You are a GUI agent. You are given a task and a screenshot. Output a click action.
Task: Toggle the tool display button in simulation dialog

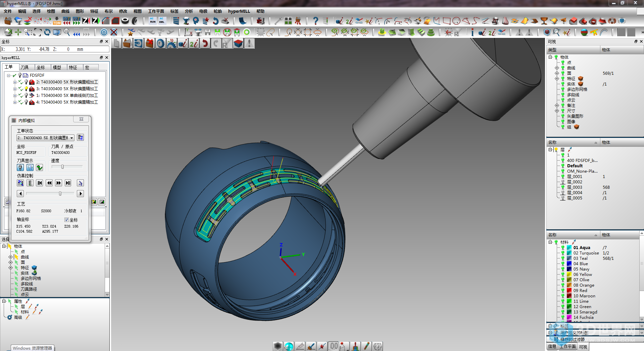pyautogui.click(x=20, y=167)
